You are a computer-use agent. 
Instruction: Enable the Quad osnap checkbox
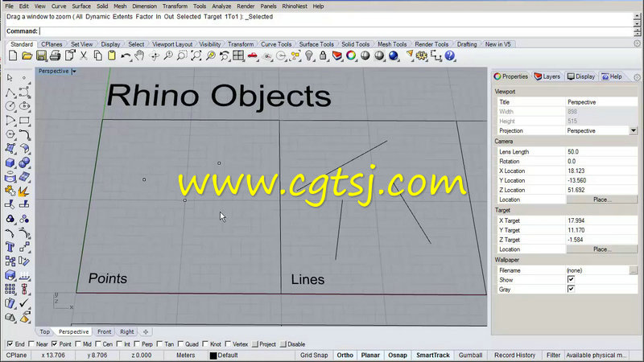pos(180,344)
